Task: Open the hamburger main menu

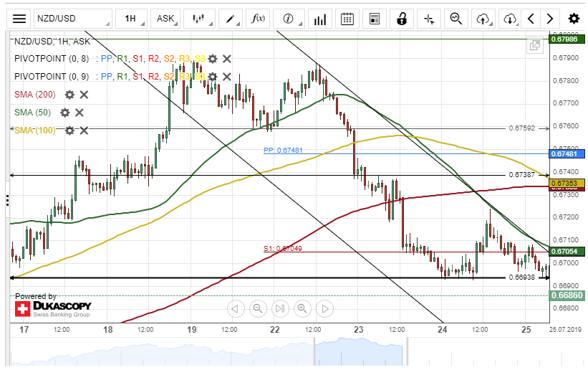Action: coord(19,19)
